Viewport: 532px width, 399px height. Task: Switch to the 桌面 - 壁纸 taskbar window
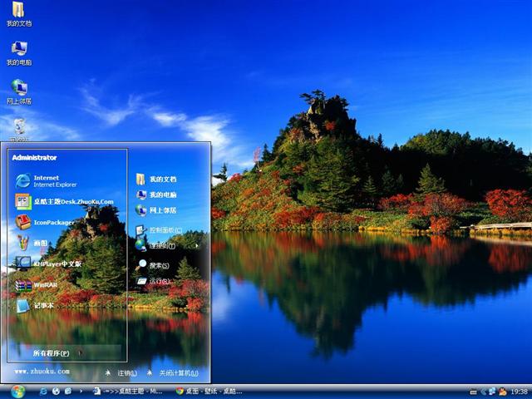[x=209, y=392]
